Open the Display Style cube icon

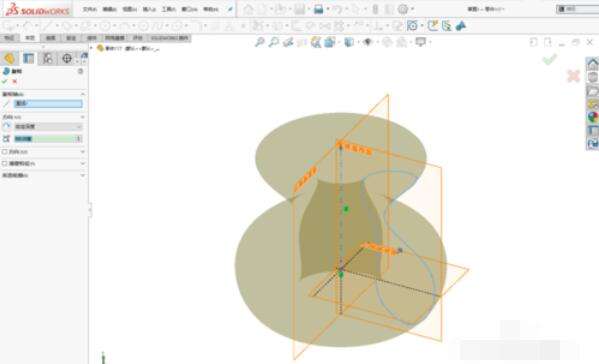pos(348,42)
